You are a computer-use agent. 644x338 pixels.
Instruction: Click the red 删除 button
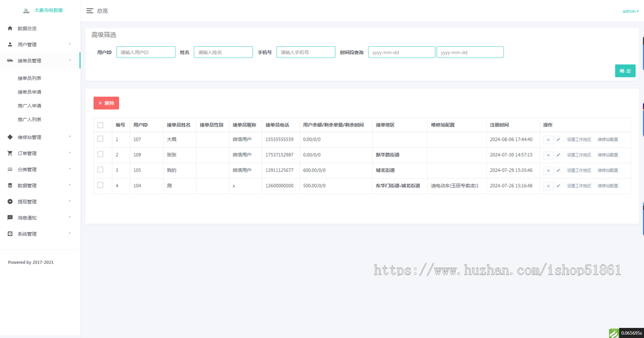coord(106,103)
